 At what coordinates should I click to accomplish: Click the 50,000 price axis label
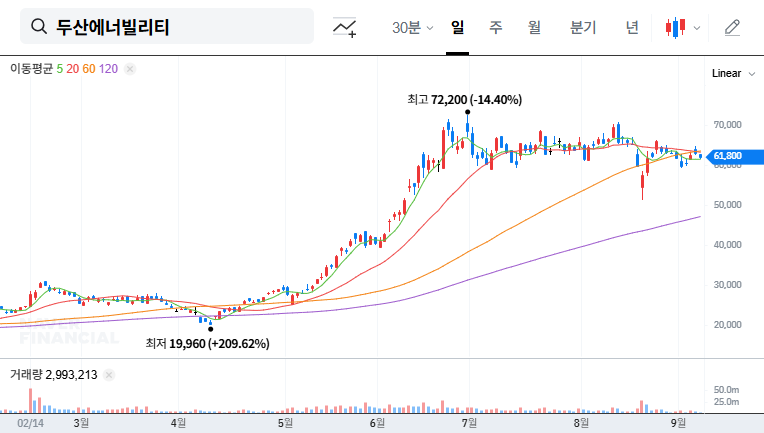point(727,205)
